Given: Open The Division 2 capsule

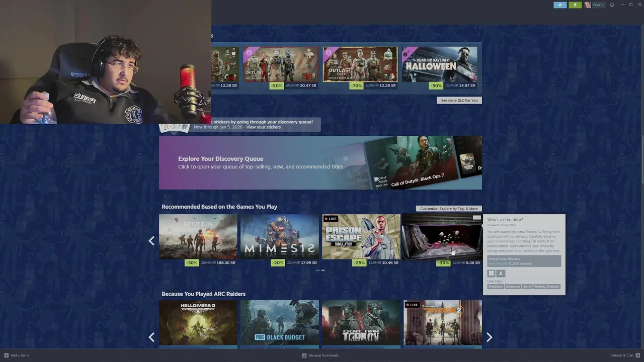Looking at the screenshot, I should (443, 323).
